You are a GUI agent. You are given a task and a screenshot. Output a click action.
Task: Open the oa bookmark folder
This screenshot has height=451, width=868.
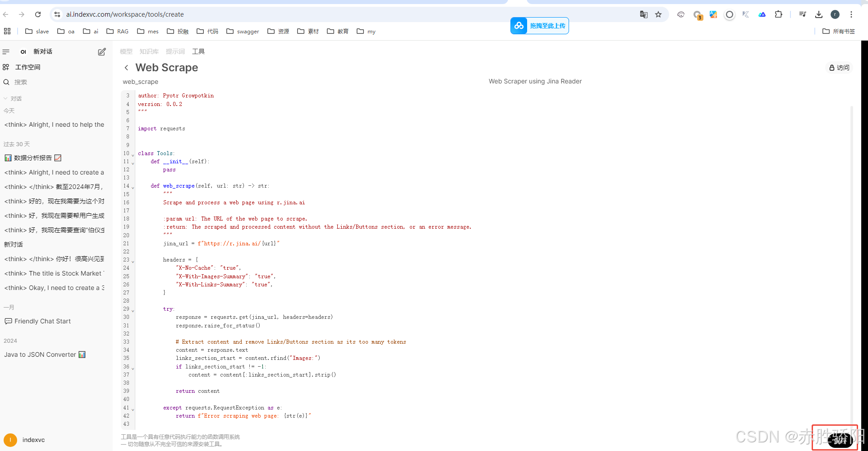66,31
